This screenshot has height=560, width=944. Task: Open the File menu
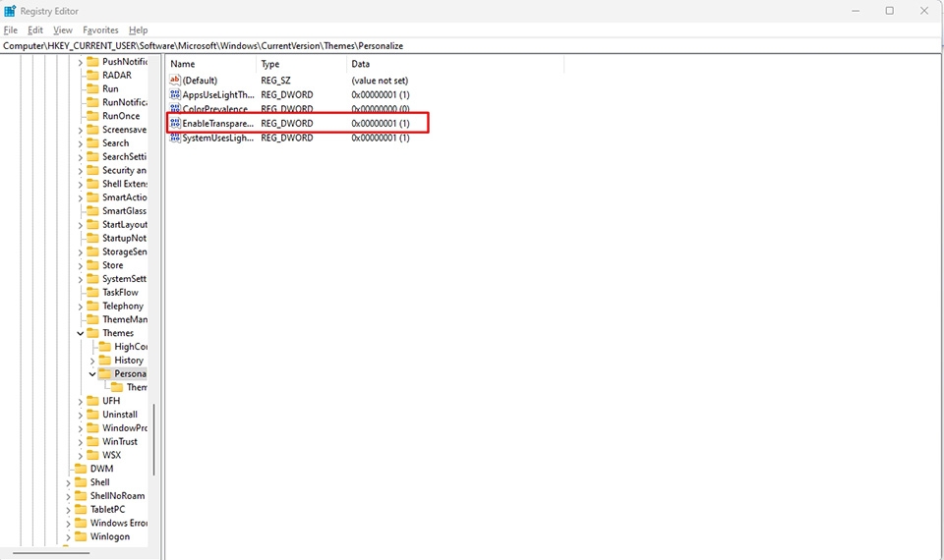click(11, 30)
